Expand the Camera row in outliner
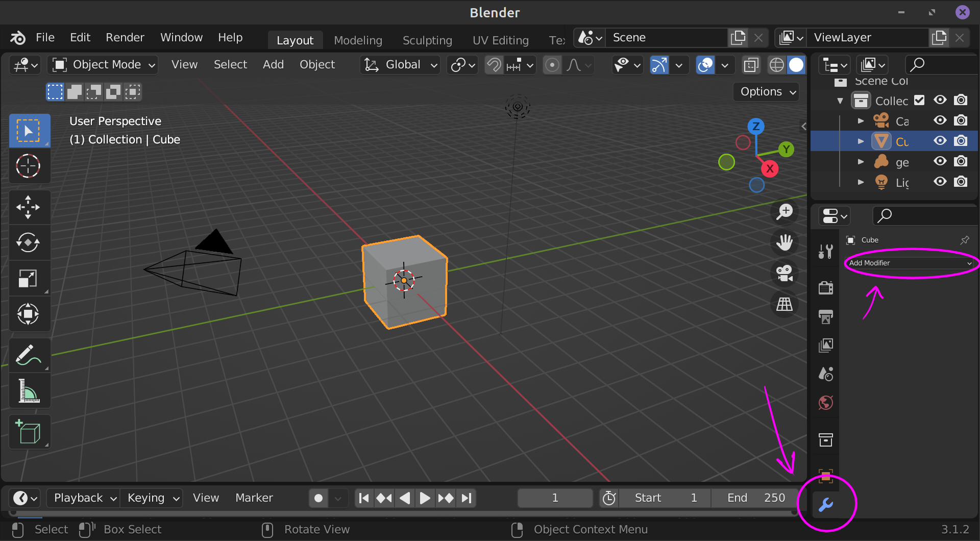 [x=861, y=121]
